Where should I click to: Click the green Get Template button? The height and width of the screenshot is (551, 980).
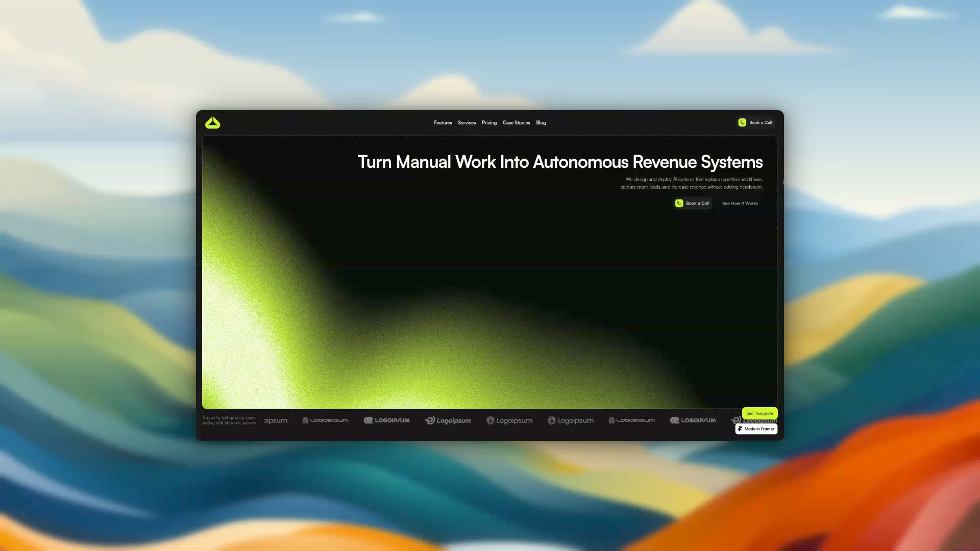[x=759, y=413]
